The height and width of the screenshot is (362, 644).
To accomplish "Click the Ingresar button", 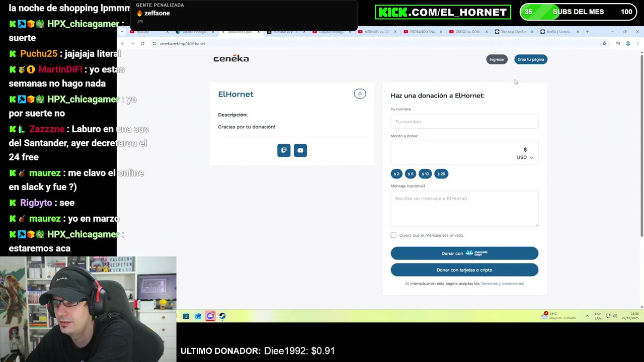I will [x=497, y=59].
